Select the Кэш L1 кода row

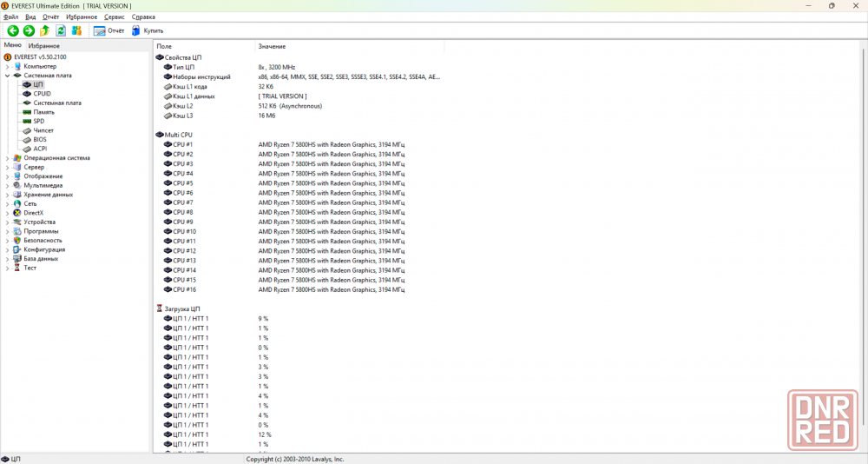(x=299, y=87)
